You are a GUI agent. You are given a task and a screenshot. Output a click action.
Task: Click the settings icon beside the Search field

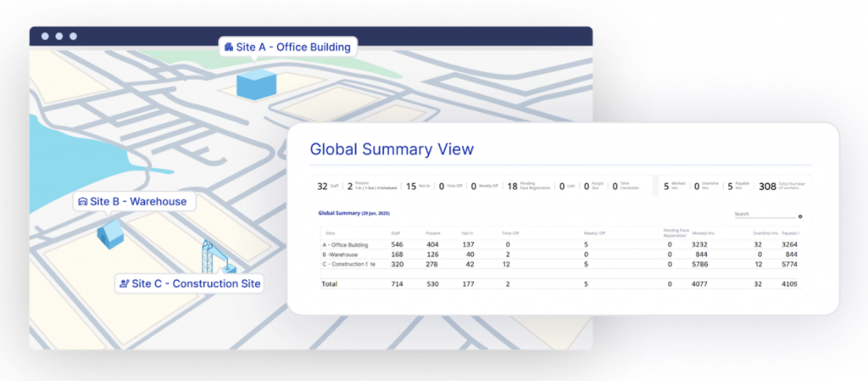[x=800, y=216]
